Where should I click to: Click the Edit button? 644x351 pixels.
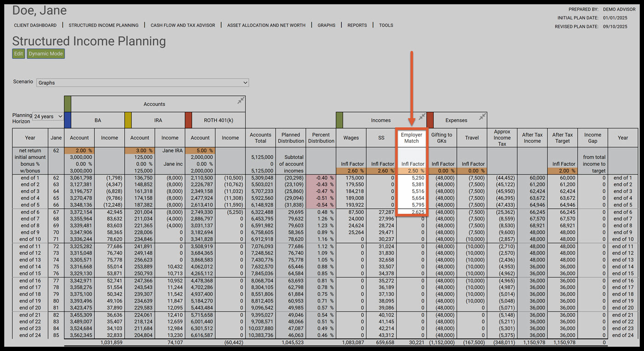point(18,54)
